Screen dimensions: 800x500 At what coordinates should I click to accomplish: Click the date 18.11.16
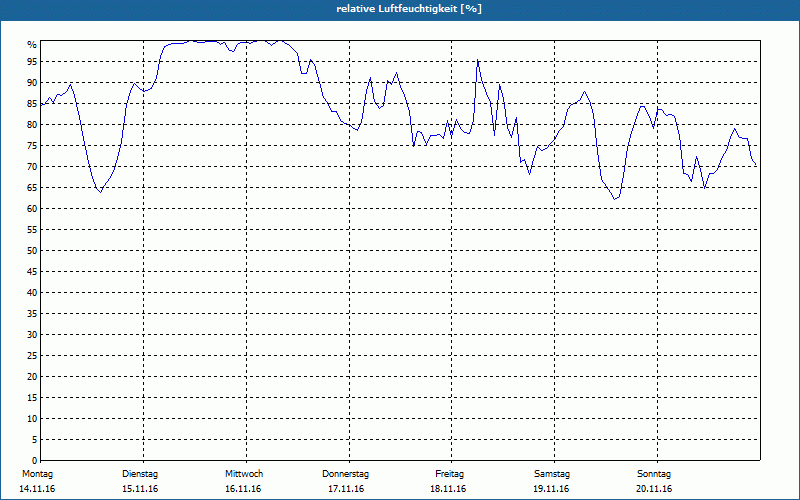[x=448, y=489]
